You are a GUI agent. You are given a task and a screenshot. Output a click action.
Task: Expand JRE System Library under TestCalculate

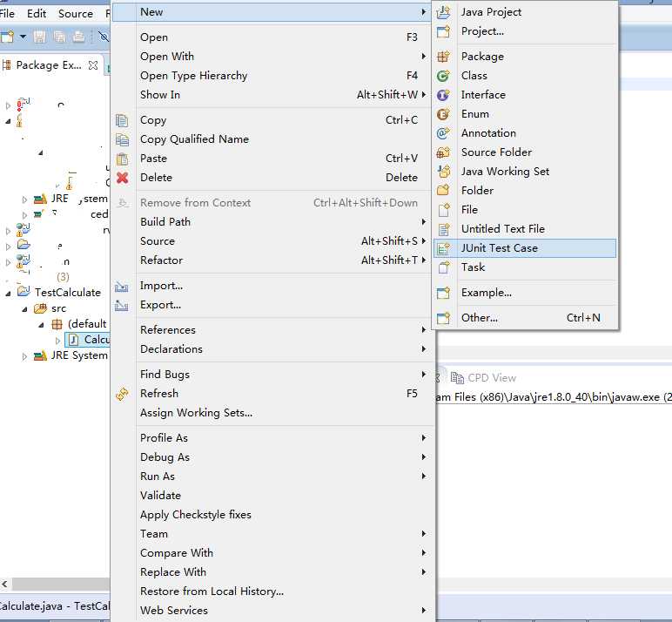coord(24,356)
